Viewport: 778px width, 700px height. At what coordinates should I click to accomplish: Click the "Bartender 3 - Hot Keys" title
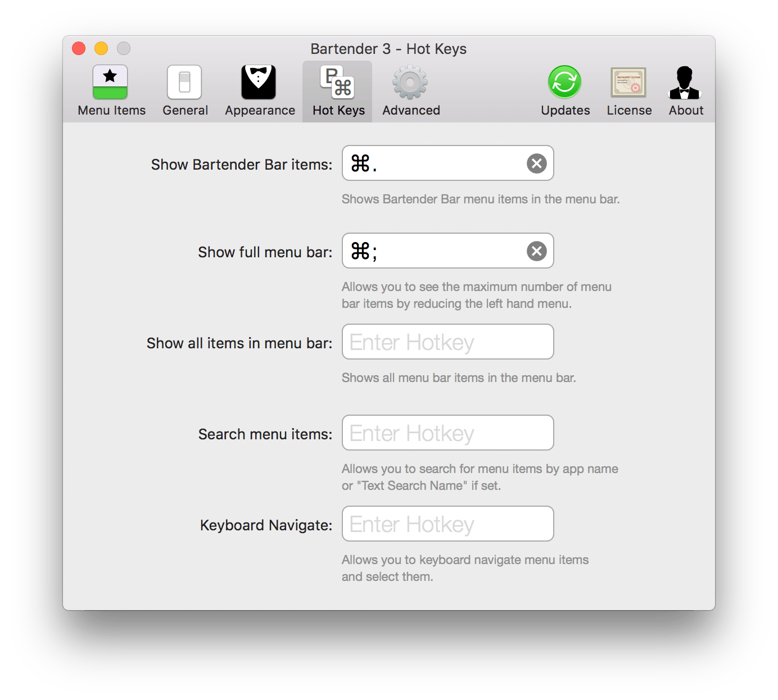tap(388, 49)
